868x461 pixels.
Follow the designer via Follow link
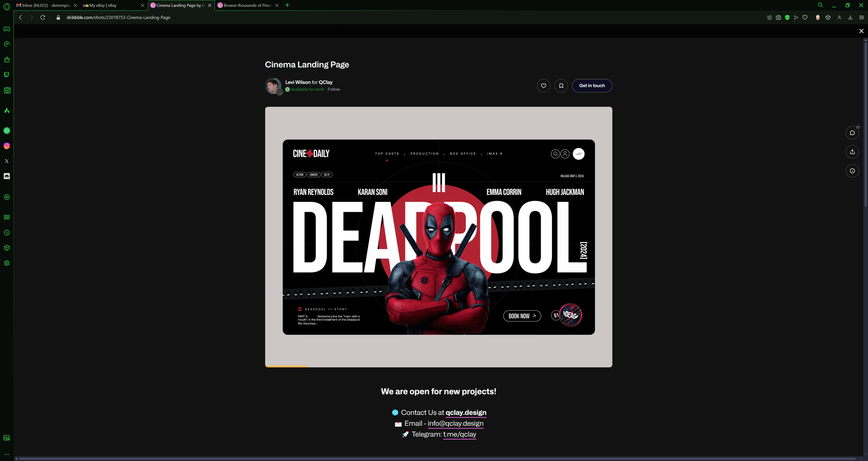point(334,89)
